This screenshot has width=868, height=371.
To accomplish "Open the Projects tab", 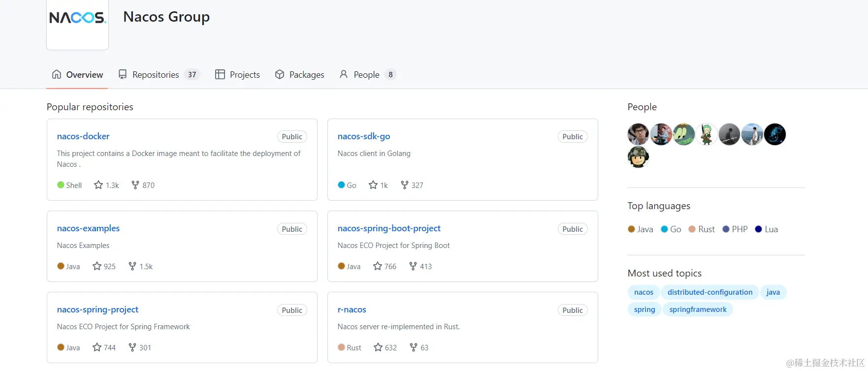I will [x=244, y=75].
